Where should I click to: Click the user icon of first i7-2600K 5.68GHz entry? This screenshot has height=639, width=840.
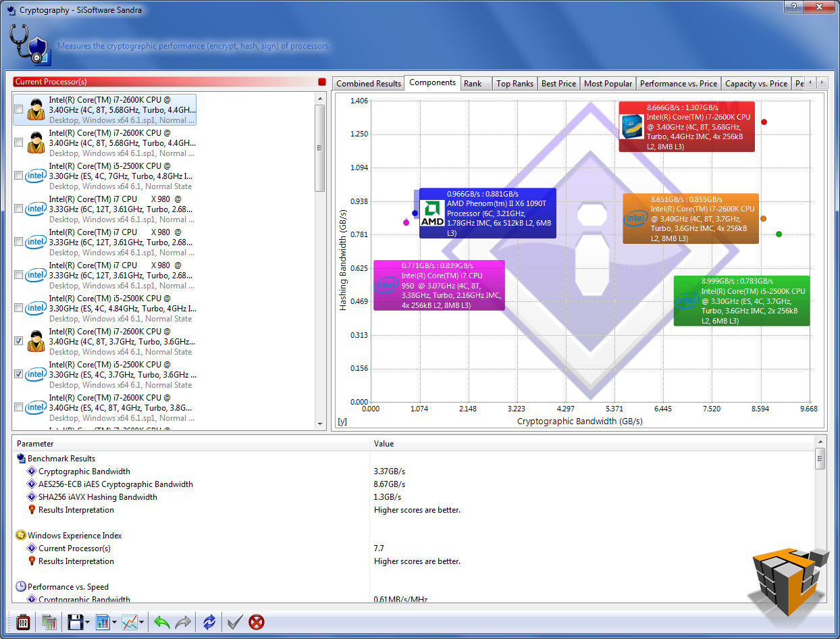point(36,109)
